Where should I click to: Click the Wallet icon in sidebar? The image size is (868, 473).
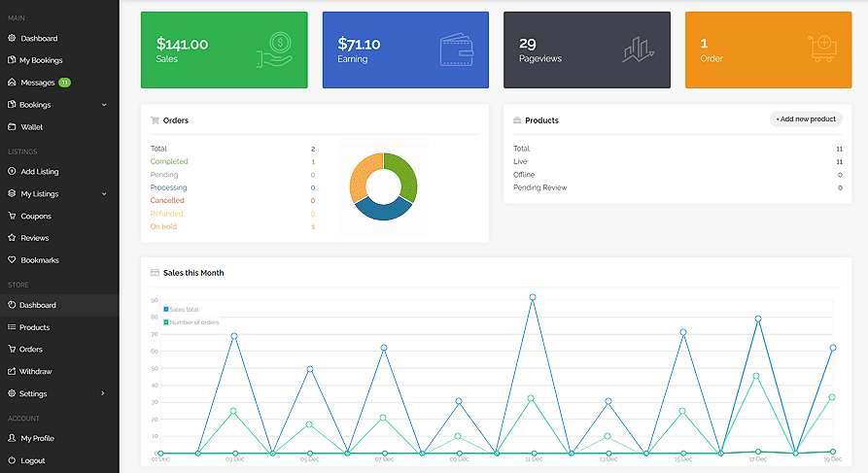12,127
